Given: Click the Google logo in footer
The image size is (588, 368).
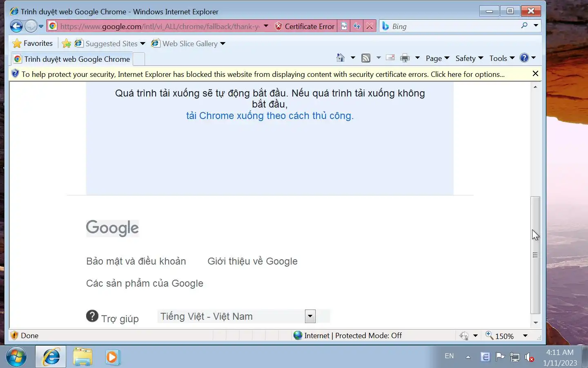Looking at the screenshot, I should 112,228.
